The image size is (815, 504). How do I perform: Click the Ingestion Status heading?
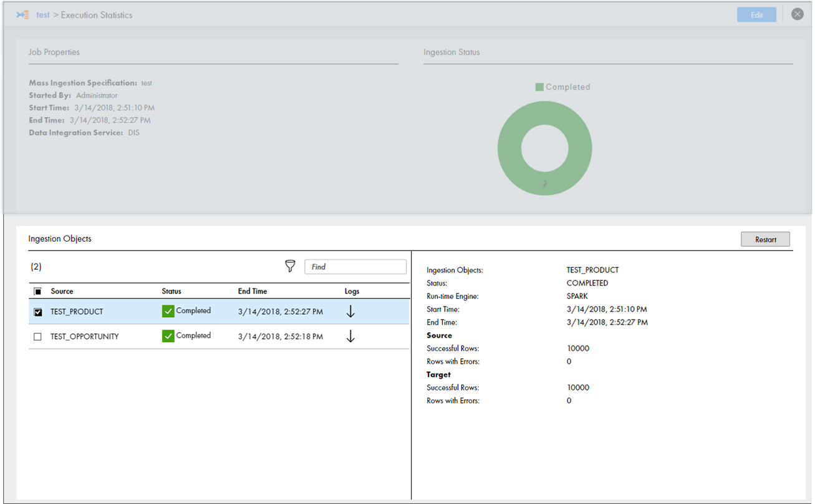tap(452, 52)
